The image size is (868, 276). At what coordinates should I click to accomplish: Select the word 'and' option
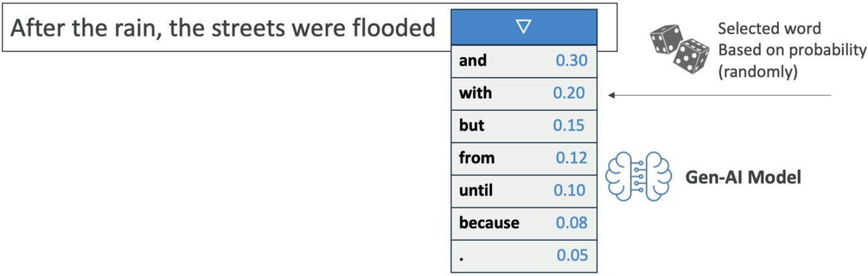pyautogui.click(x=524, y=61)
